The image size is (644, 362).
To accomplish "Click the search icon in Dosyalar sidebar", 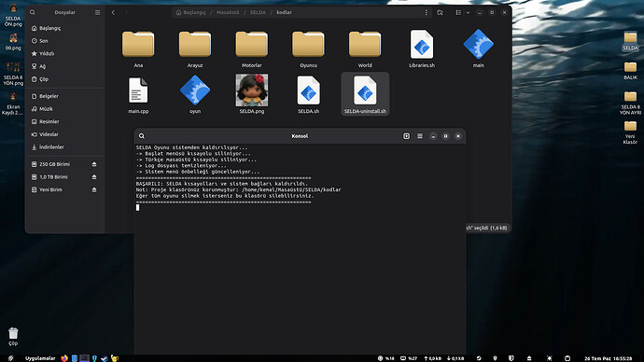I will click(x=33, y=12).
